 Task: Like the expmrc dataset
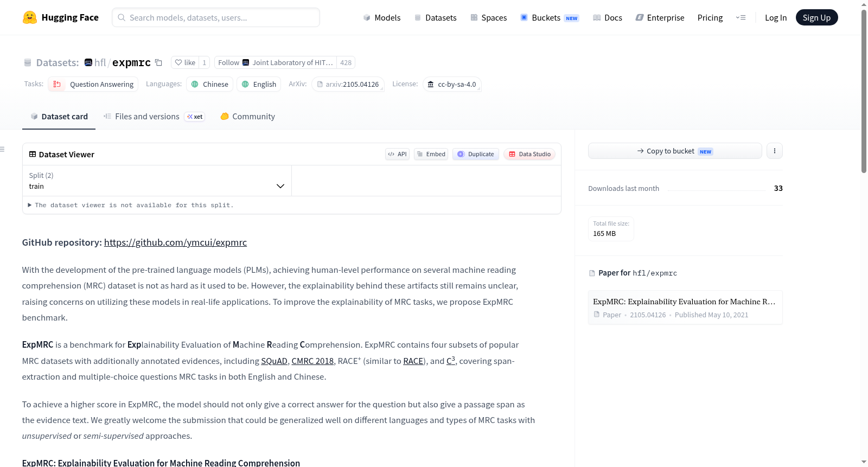coord(185,62)
